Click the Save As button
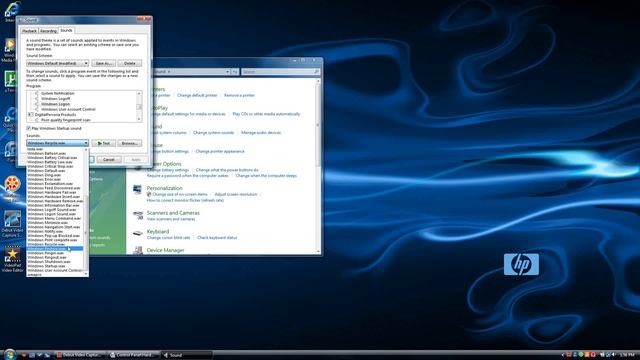640x360 pixels. click(x=103, y=63)
